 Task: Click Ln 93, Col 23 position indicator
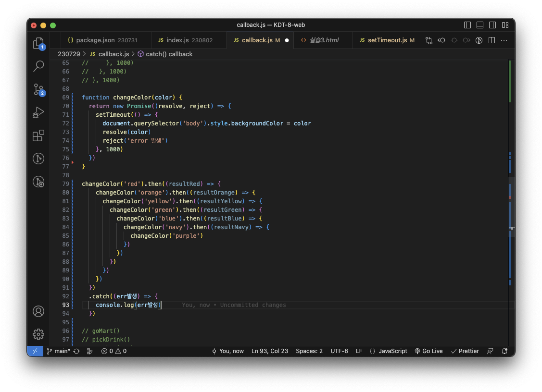(270, 351)
